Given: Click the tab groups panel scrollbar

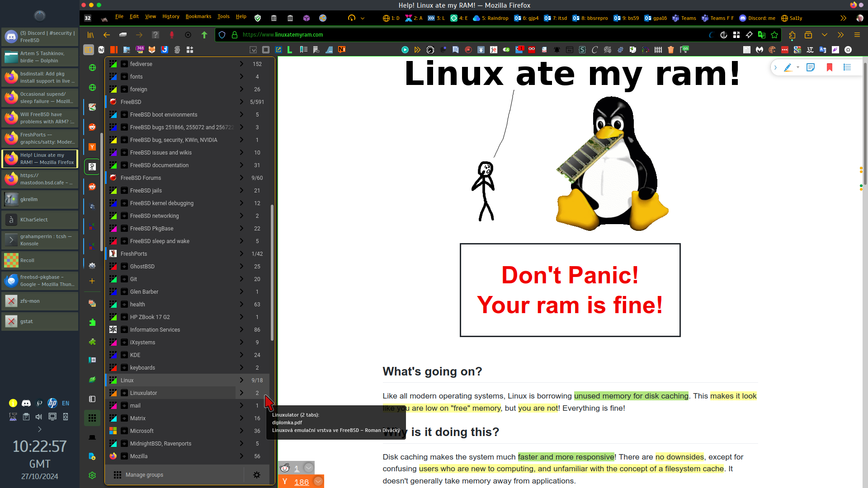Looking at the screenshot, I should pyautogui.click(x=272, y=273).
